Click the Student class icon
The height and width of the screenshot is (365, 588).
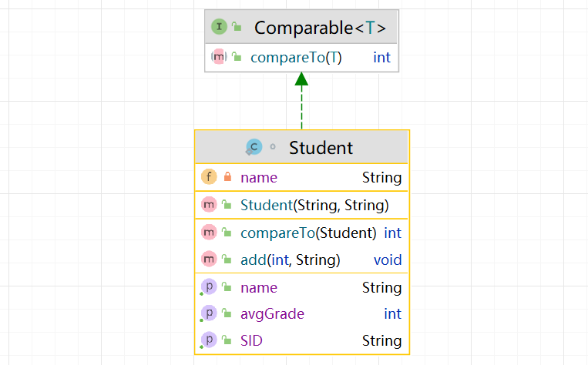pyautogui.click(x=253, y=147)
